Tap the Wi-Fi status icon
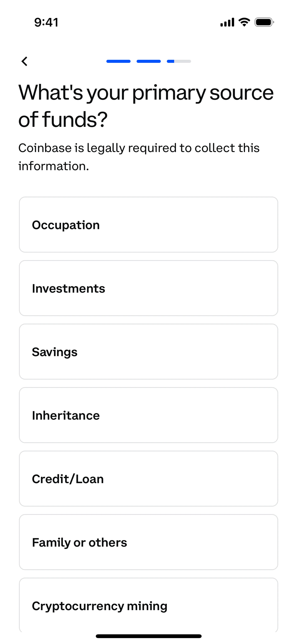 tap(244, 22)
